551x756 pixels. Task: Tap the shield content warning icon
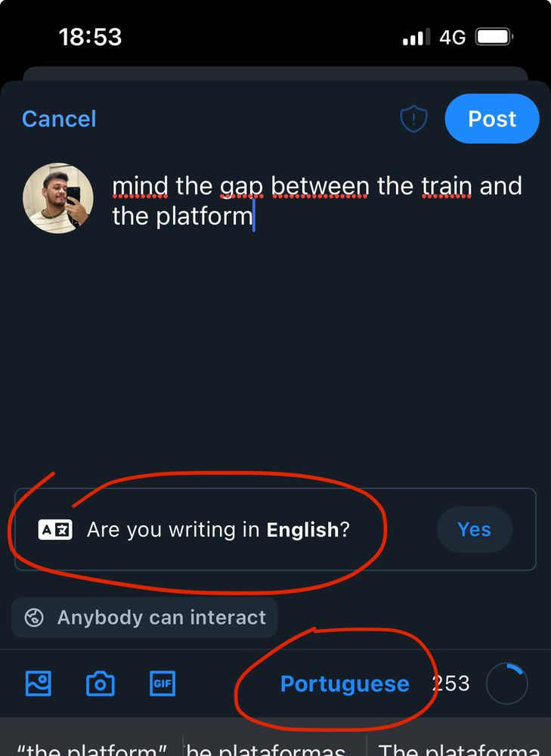(413, 119)
